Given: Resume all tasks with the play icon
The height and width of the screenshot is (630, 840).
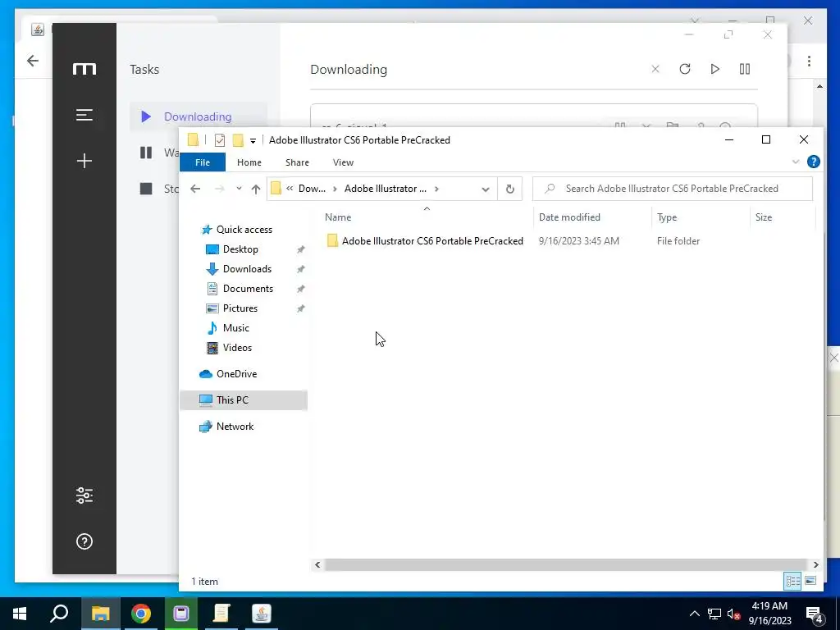Looking at the screenshot, I should (714, 69).
